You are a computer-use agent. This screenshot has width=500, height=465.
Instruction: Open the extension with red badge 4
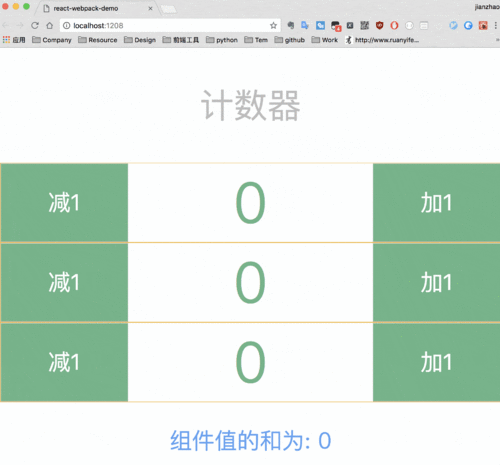(335, 26)
